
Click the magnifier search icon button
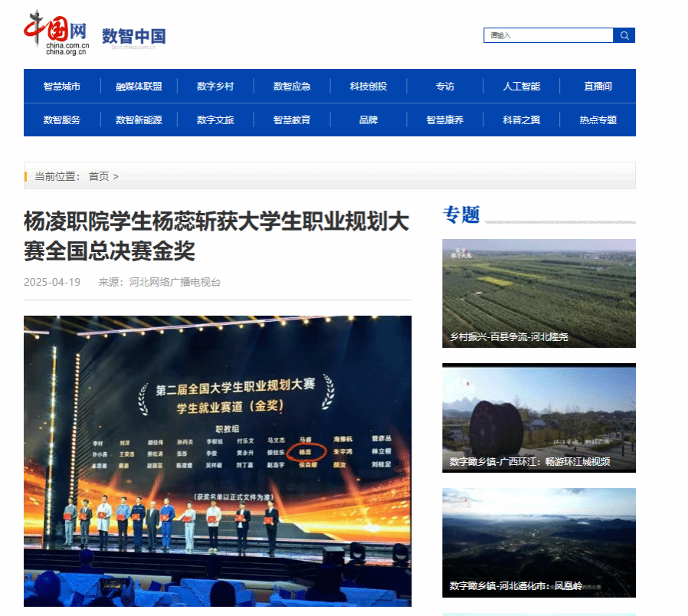click(624, 35)
